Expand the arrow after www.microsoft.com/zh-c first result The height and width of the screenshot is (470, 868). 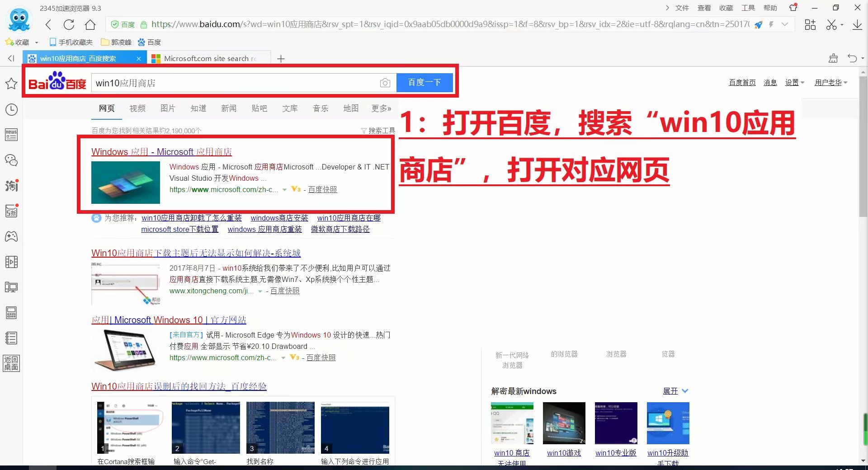click(284, 190)
